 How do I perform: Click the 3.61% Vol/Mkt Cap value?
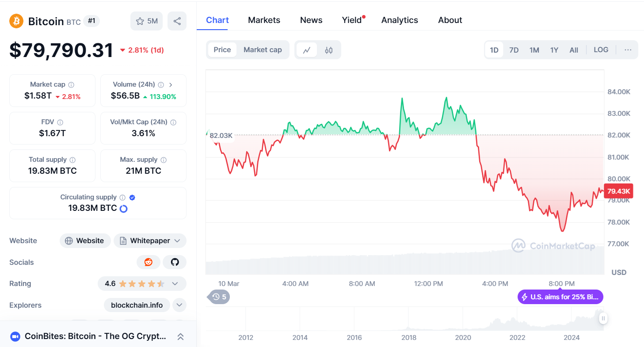click(x=143, y=133)
